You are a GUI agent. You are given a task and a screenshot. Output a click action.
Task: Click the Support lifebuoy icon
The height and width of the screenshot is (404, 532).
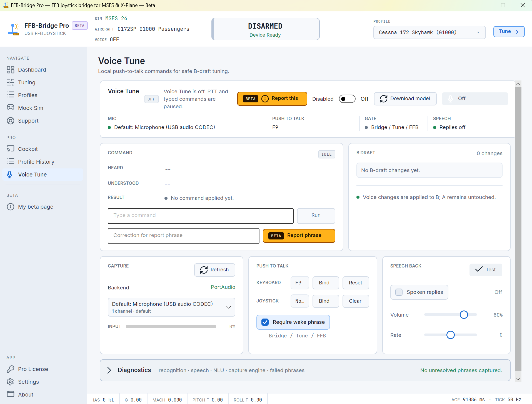pyautogui.click(x=11, y=121)
